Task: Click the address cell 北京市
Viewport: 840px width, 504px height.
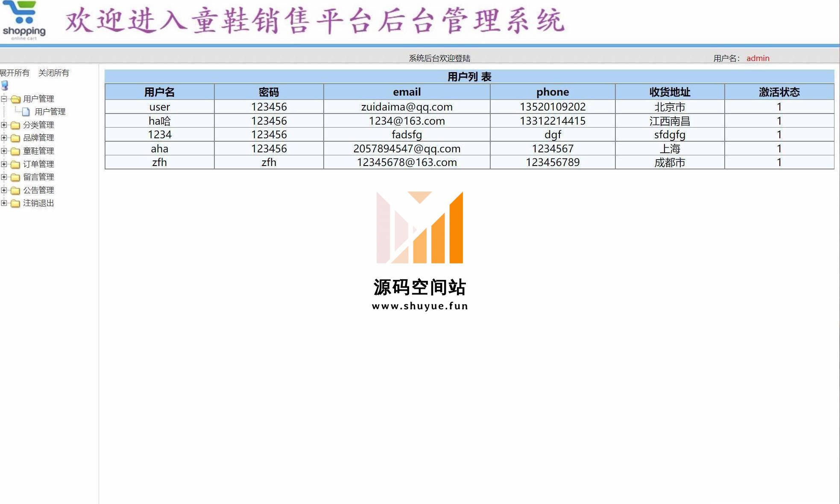Action: coord(670,107)
